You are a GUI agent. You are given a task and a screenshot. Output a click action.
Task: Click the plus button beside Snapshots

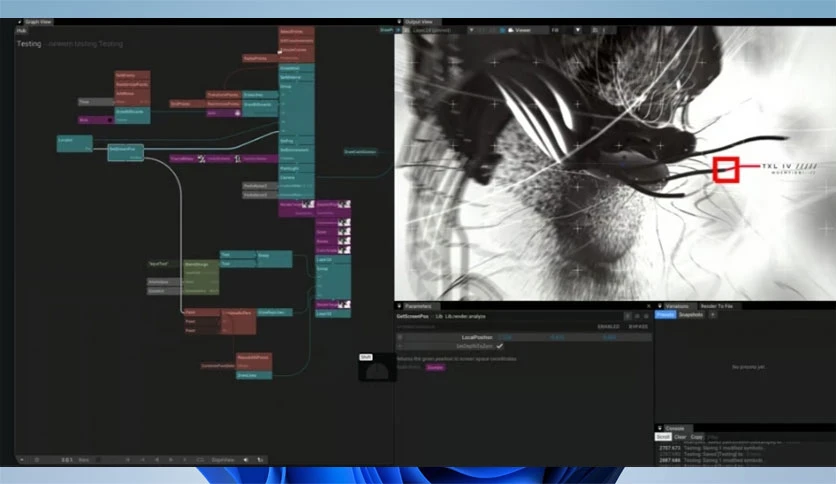point(713,315)
